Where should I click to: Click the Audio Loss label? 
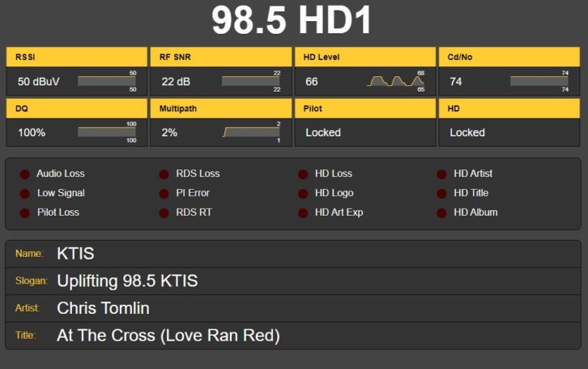coord(61,174)
